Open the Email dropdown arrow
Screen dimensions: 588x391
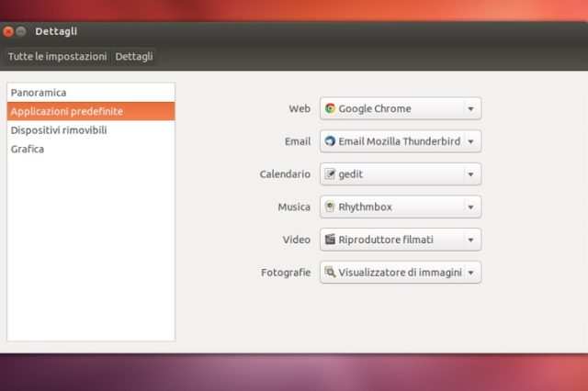coord(471,141)
